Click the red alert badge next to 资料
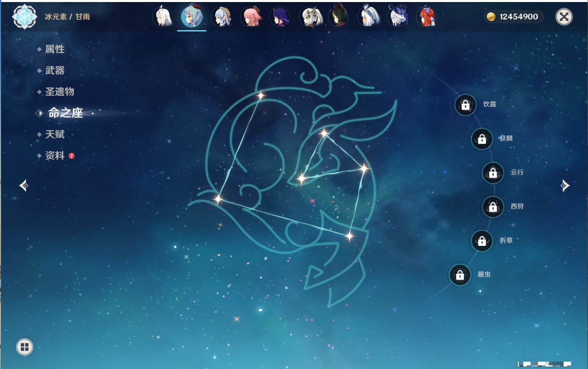Screen dimensions: 588x369 pos(72,156)
